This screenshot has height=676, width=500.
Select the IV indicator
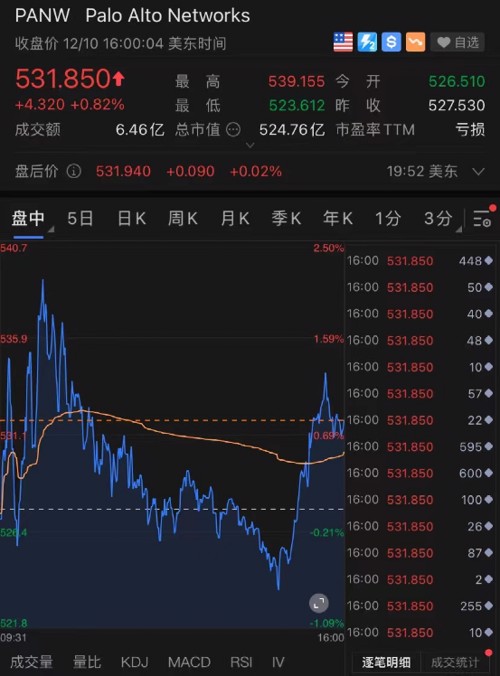[278, 662]
